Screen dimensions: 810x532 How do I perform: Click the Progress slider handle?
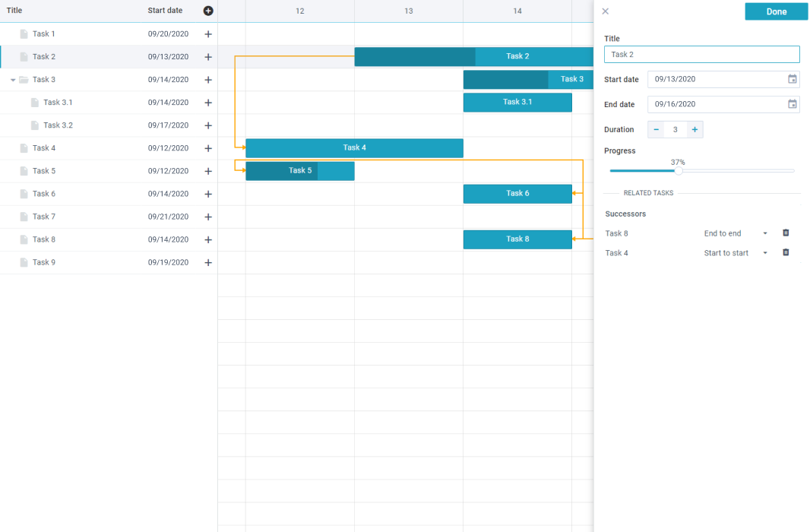(679, 171)
